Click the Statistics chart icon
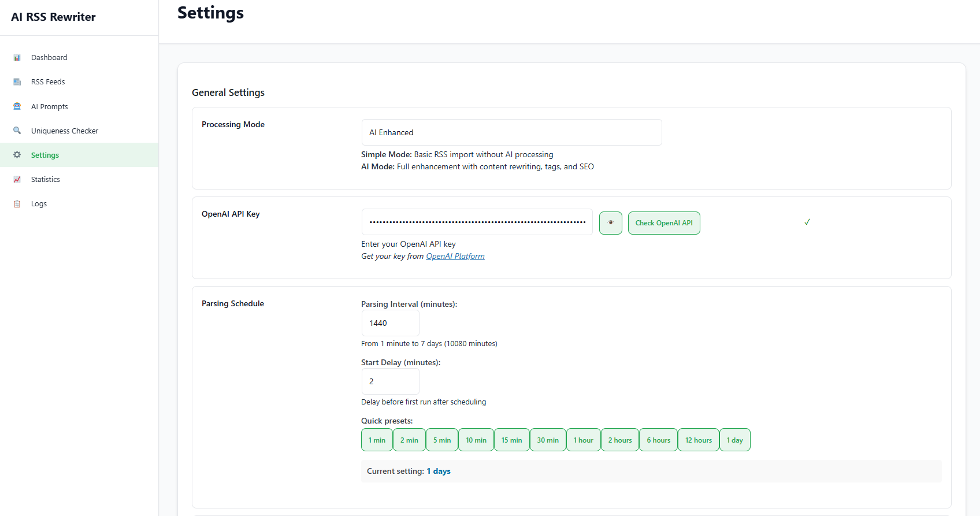Viewport: 980px width, 516px height. point(17,180)
